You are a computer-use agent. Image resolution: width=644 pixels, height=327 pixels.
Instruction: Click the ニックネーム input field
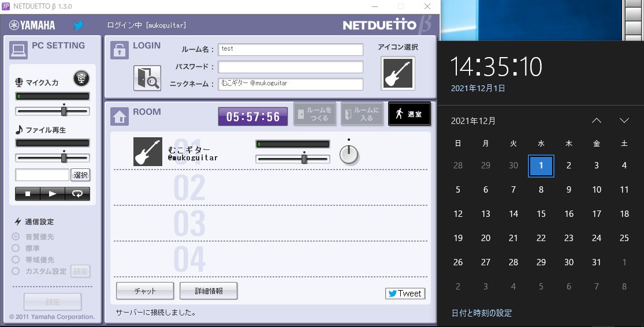(291, 84)
